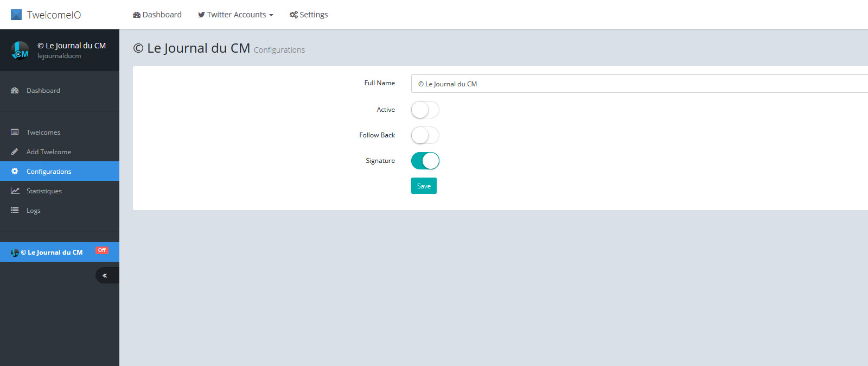Click the Statistiques chart icon

(x=15, y=191)
